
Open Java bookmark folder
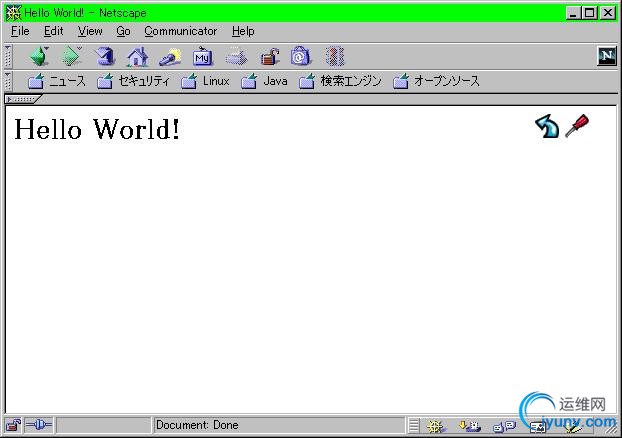(264, 81)
